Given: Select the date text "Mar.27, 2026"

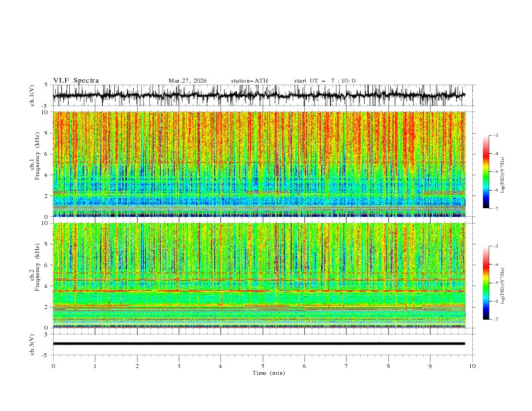Looking at the screenshot, I should click(187, 81).
